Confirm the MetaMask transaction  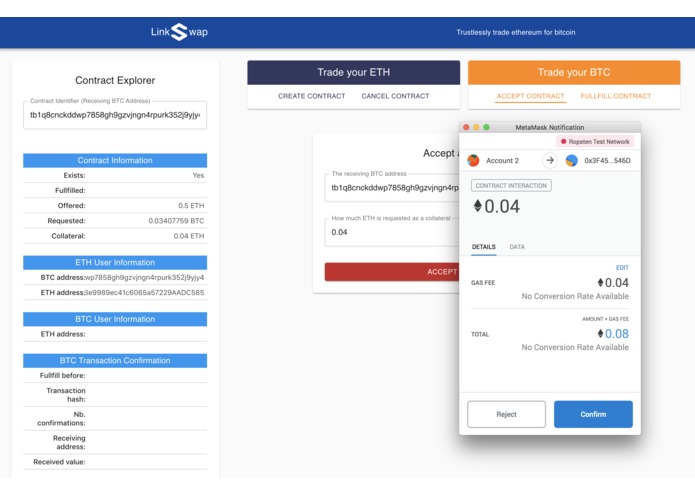coord(593,414)
